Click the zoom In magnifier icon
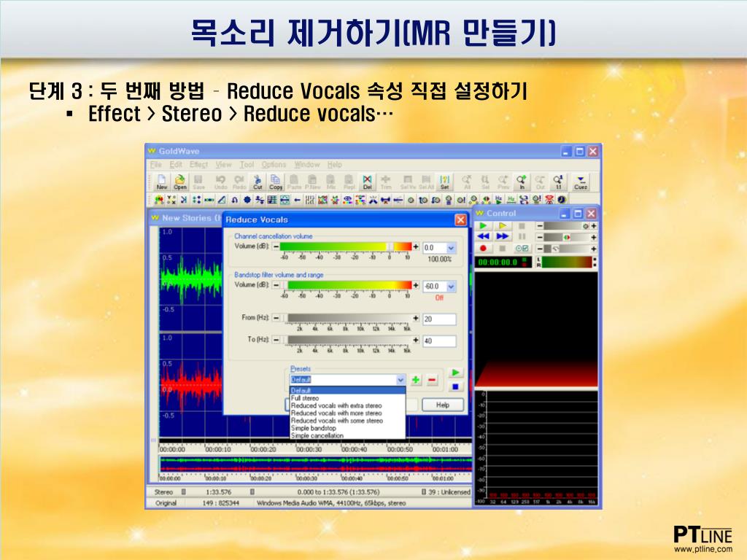Screen dimensions: 747x560 click(x=522, y=182)
